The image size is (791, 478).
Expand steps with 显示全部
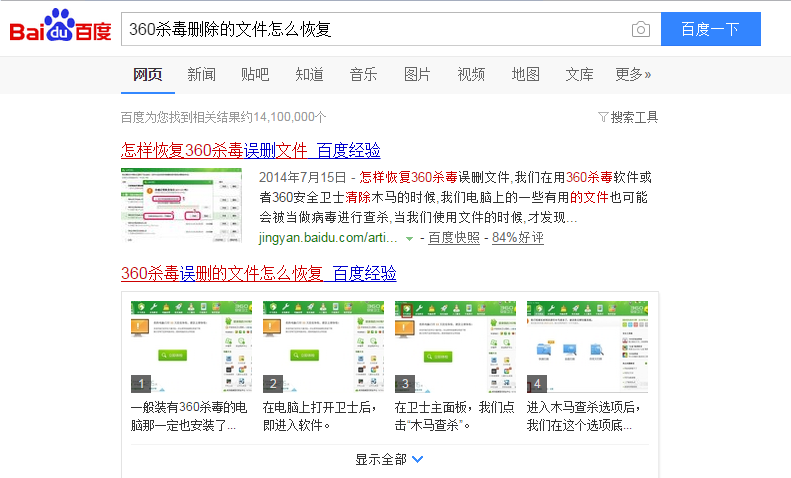point(389,459)
